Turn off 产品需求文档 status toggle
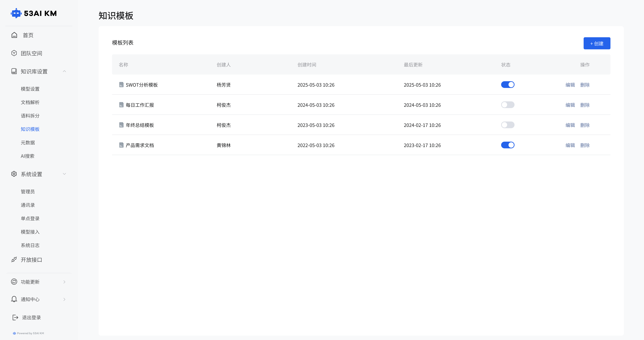This screenshot has height=340, width=644. coord(507,145)
